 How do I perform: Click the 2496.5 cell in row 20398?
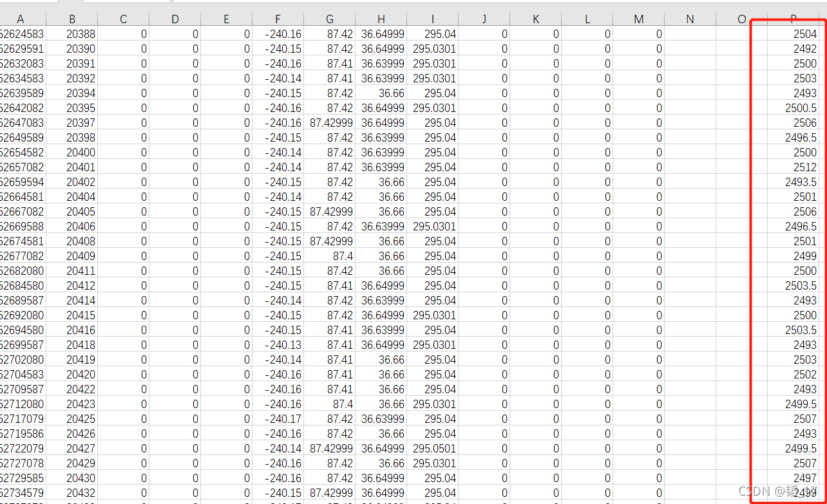[x=793, y=137]
